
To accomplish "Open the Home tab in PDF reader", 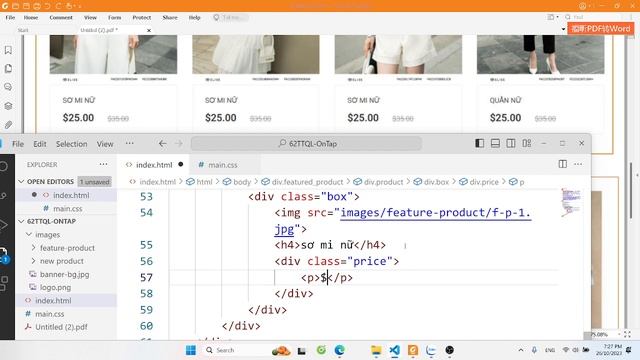I will 31,18.
